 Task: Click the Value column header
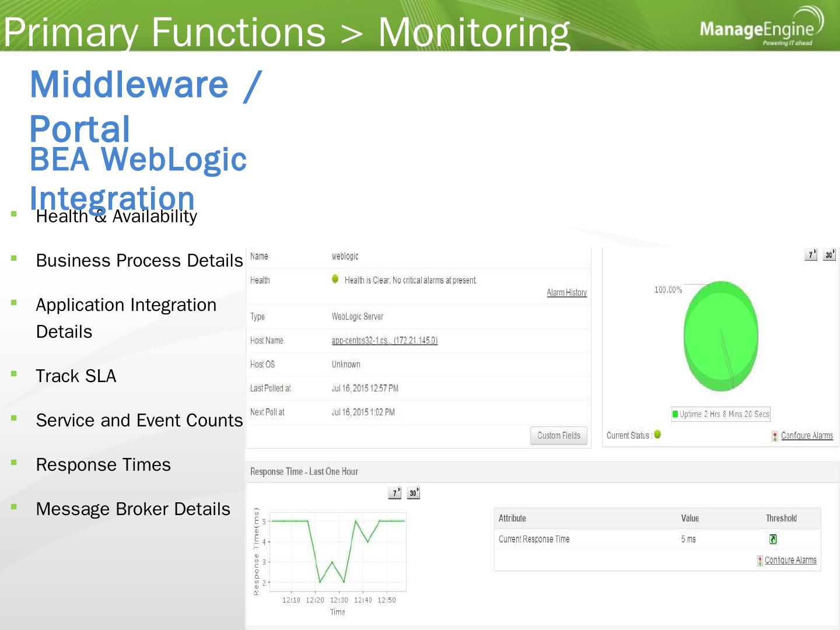690,518
